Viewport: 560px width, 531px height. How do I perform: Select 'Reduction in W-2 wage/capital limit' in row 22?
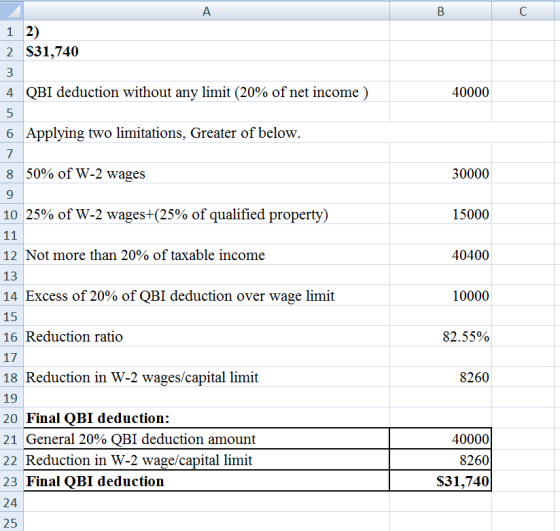pyautogui.click(x=206, y=460)
